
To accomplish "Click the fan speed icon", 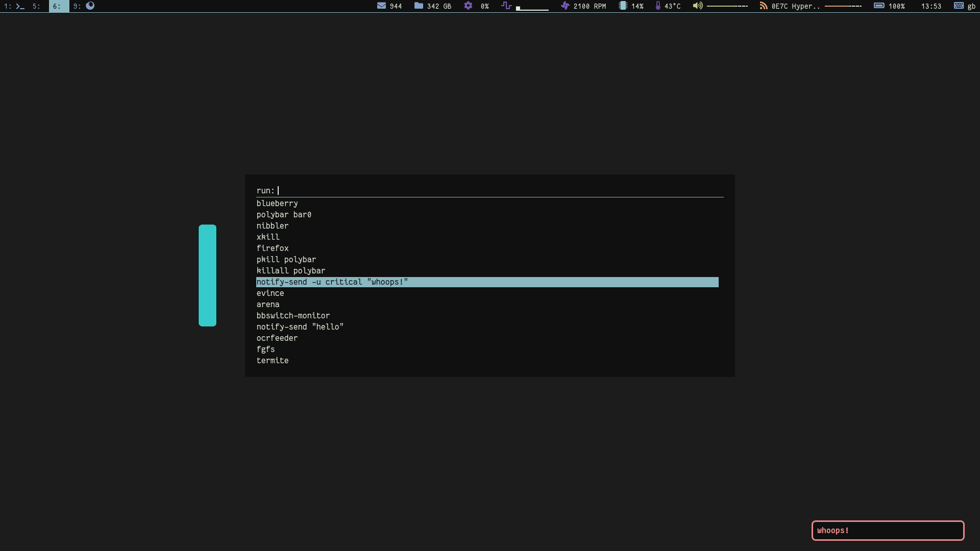I will pyautogui.click(x=565, y=6).
